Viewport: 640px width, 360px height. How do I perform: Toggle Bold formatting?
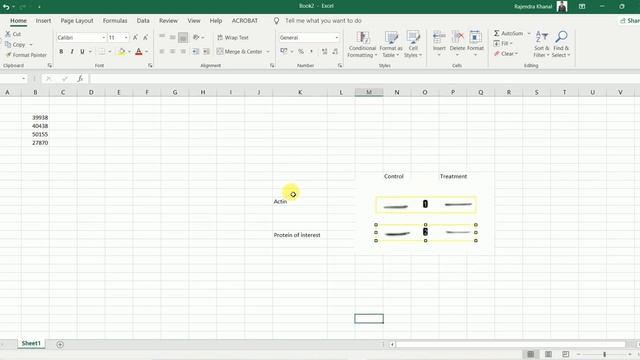pos(61,52)
